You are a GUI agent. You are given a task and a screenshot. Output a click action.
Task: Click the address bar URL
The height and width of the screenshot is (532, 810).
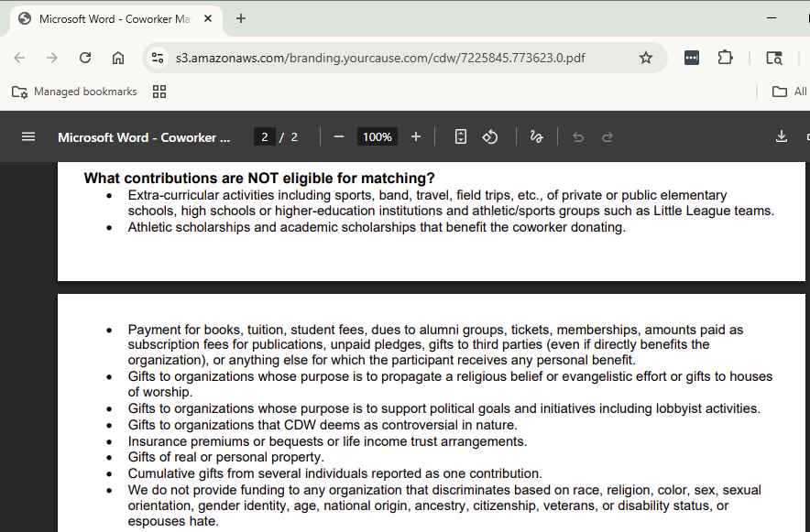click(380, 58)
